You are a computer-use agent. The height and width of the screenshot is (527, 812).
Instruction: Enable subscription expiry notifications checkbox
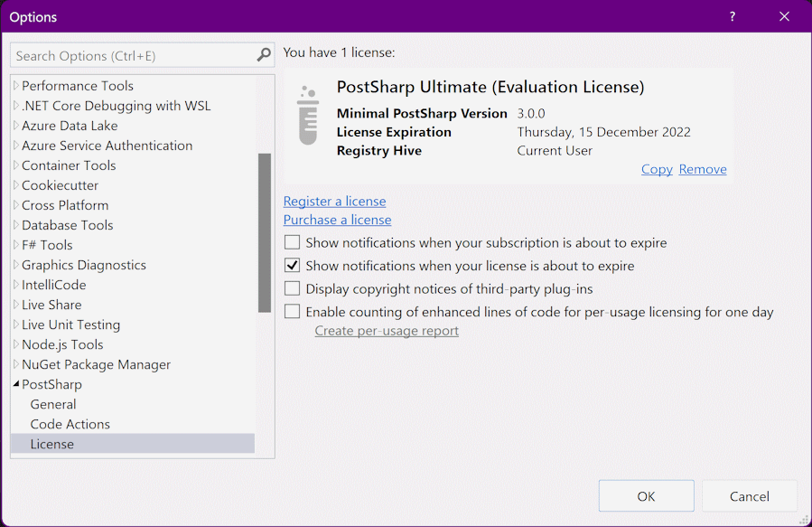tap(293, 242)
